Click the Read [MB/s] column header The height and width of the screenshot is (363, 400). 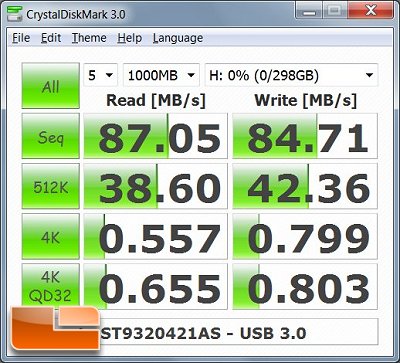[x=156, y=100]
